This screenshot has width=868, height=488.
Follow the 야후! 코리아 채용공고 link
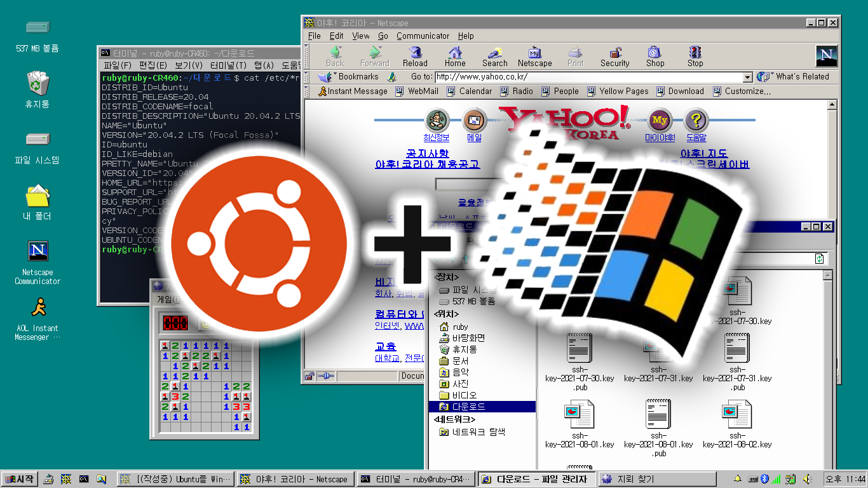click(x=427, y=164)
